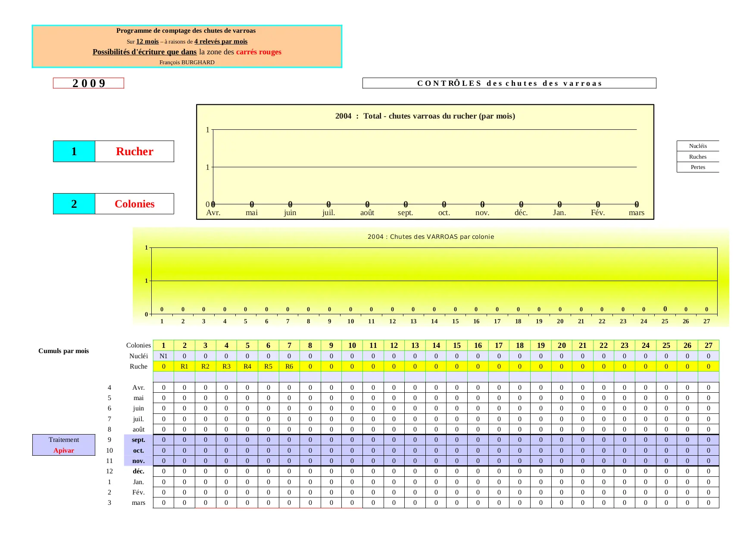The height and width of the screenshot is (535, 756).
Task: Click colony column header 10
Action: 352,345
